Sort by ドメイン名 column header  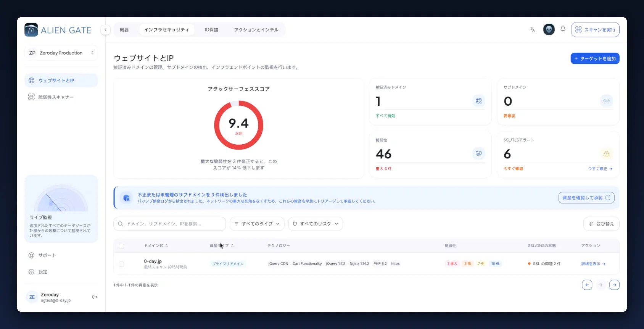tap(156, 245)
